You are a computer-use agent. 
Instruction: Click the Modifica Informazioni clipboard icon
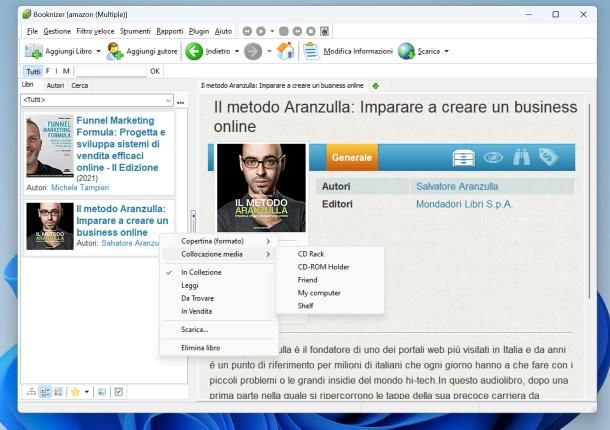[311, 51]
